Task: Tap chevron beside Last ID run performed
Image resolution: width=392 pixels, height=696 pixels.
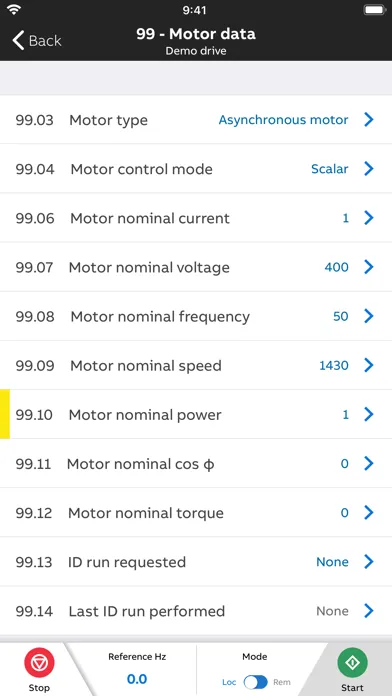Action: pos(369,611)
